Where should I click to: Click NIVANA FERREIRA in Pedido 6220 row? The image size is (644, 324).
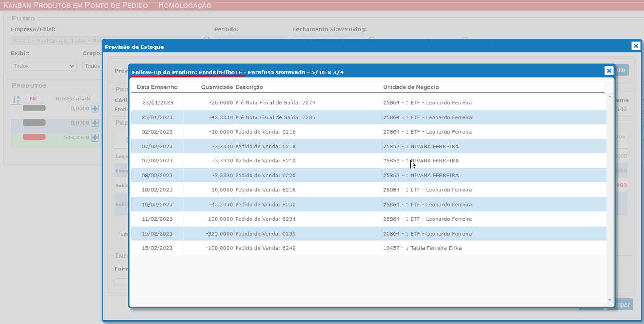[x=435, y=175]
